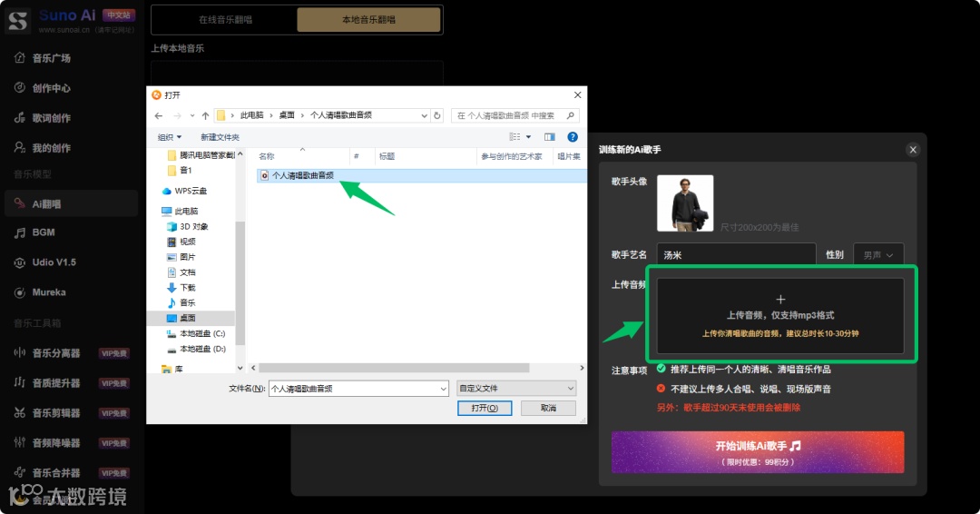This screenshot has width=980, height=514.
Task: Select Ai翻唱 in the sidebar
Action: point(71,203)
